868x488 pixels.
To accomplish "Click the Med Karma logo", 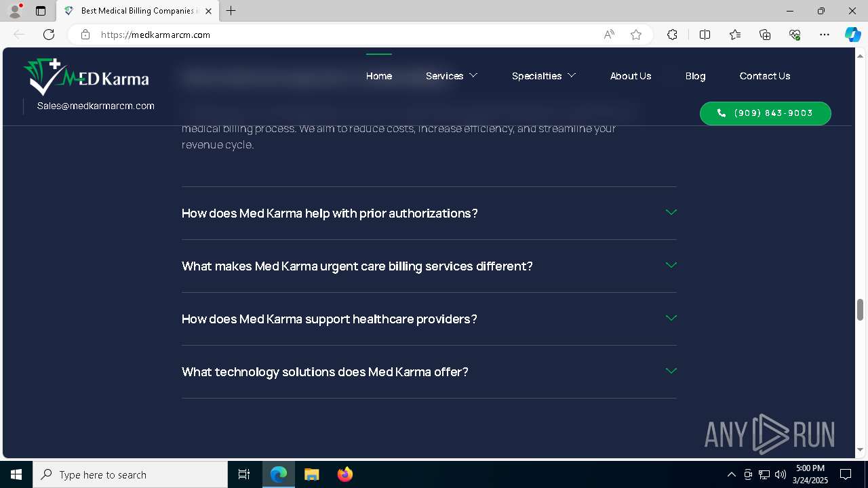I will click(x=86, y=77).
